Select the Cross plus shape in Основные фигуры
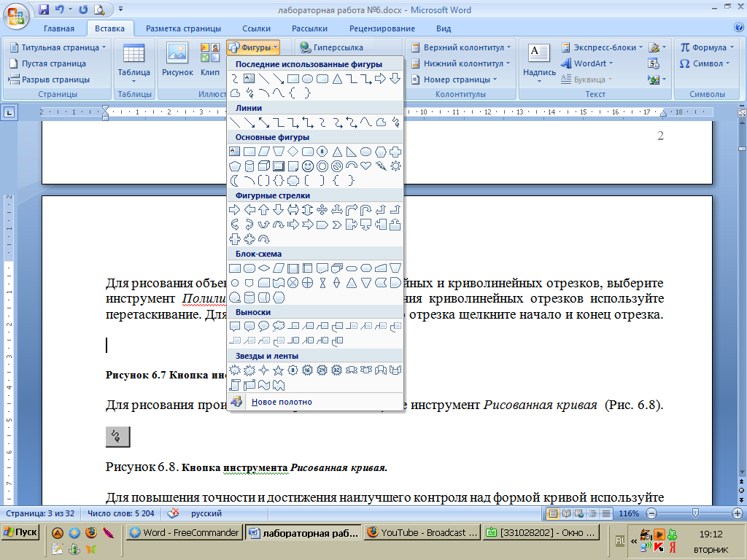 pos(395,152)
